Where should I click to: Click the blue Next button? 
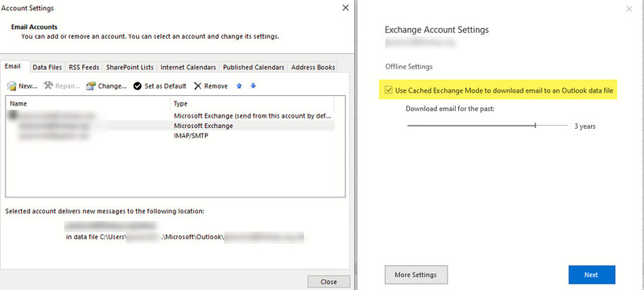click(592, 275)
